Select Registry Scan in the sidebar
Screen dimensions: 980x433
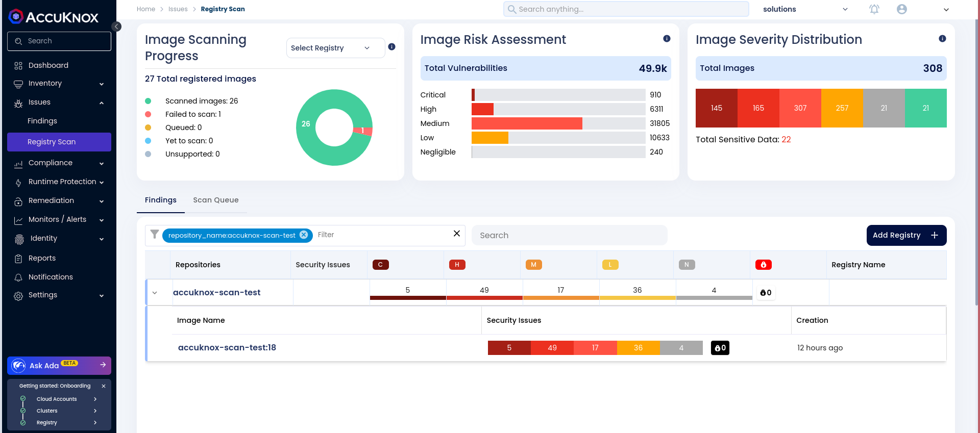coord(59,142)
